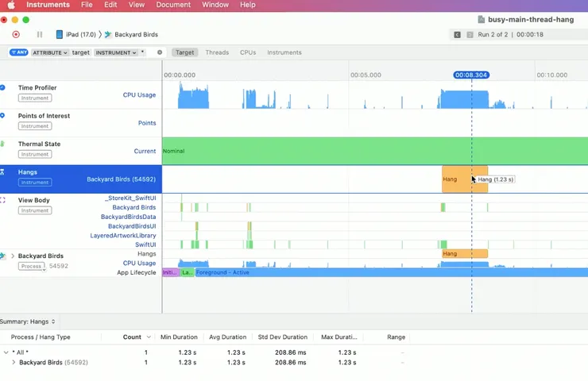This screenshot has width=588, height=381.
Task: Switch to the Threads tab
Action: pos(217,52)
